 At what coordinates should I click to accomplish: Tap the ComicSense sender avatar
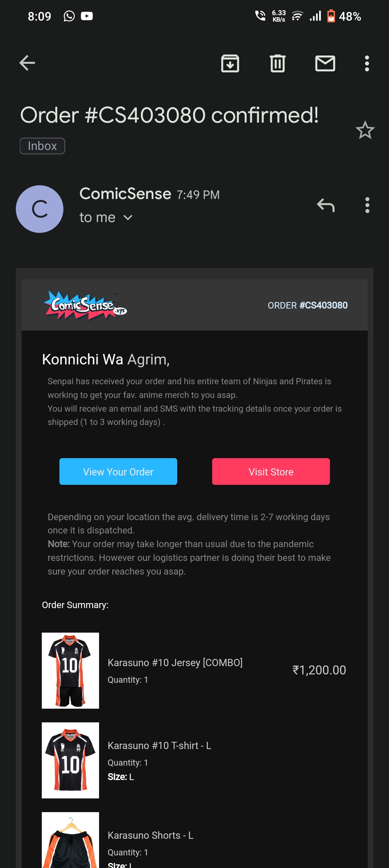pos(40,209)
